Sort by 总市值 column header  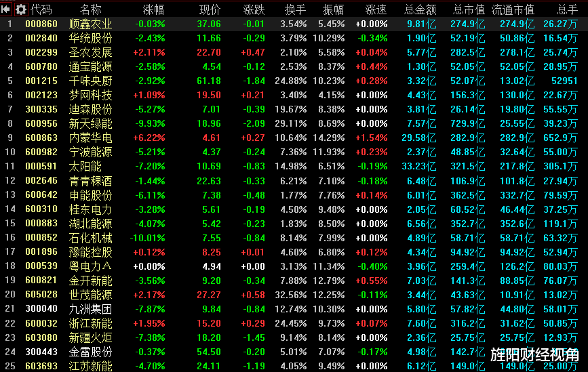469,9
